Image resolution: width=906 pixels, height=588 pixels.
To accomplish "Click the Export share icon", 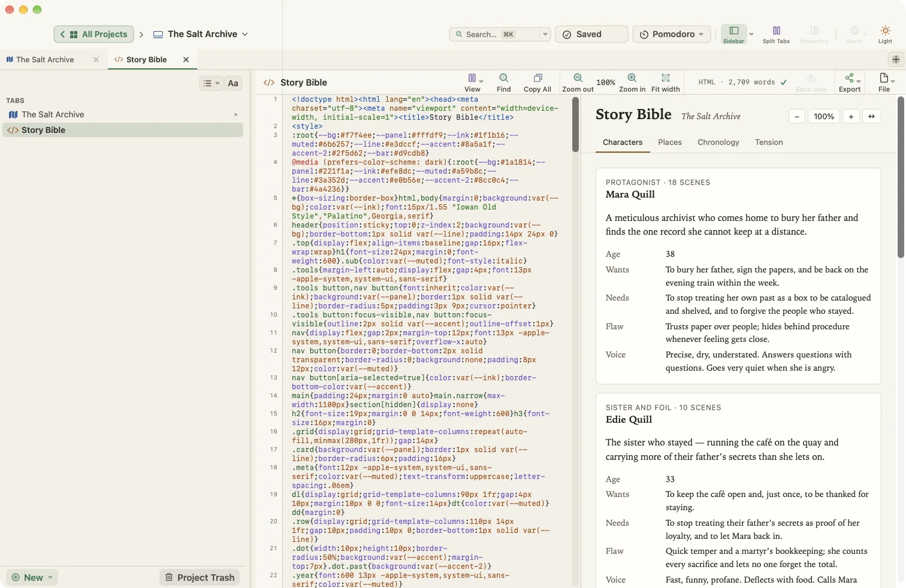I will pos(849,78).
